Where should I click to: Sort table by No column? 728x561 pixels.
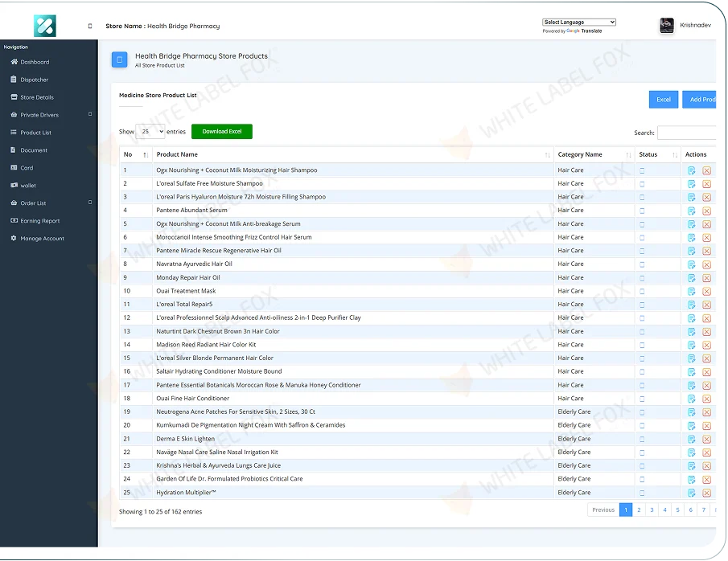tap(146, 154)
